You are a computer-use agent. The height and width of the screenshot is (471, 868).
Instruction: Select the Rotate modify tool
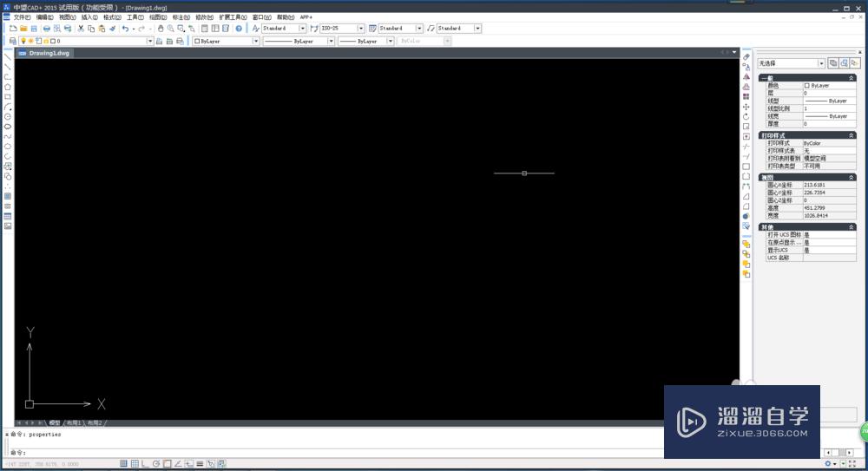pyautogui.click(x=746, y=116)
